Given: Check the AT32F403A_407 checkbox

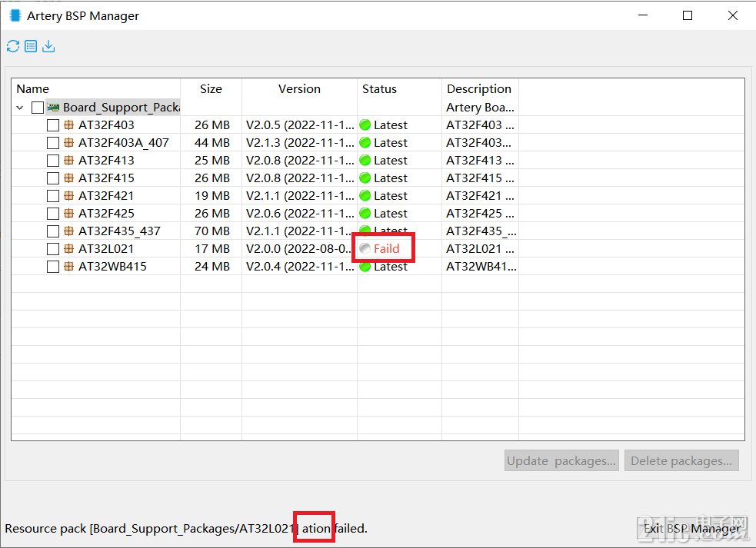Looking at the screenshot, I should 53,143.
